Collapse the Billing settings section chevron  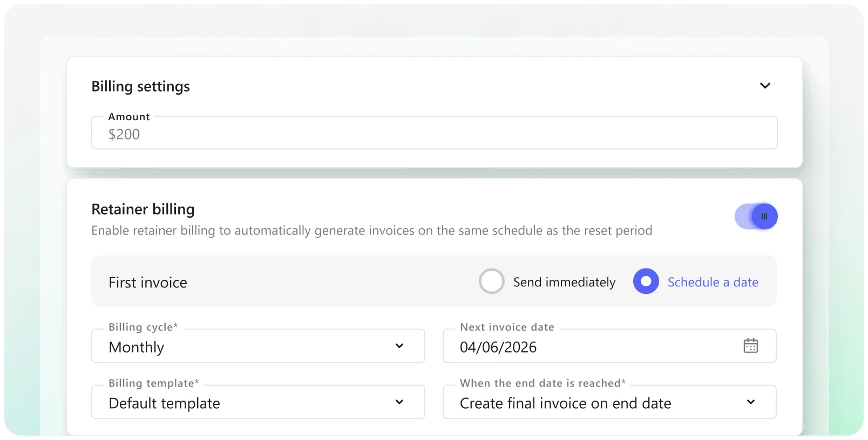point(765,86)
